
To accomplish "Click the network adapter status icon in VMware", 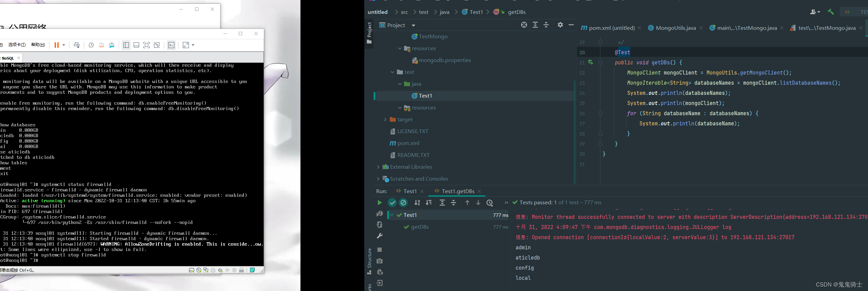I will click(206, 270).
